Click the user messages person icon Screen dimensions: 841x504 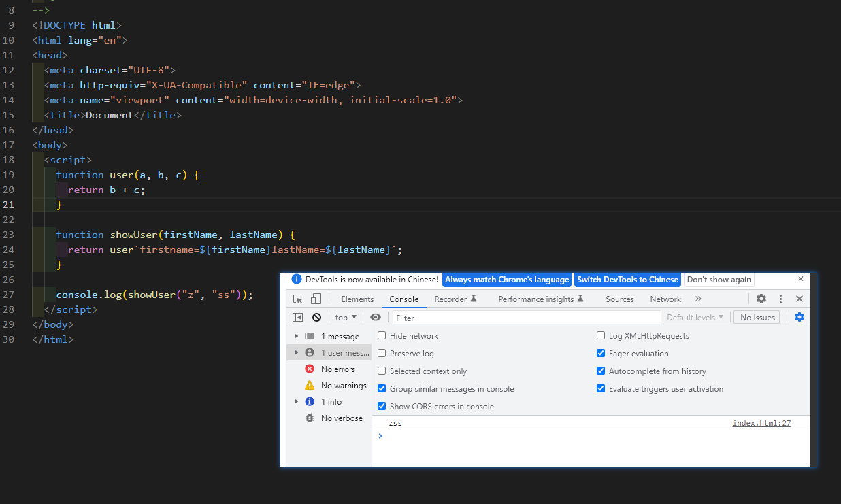310,352
